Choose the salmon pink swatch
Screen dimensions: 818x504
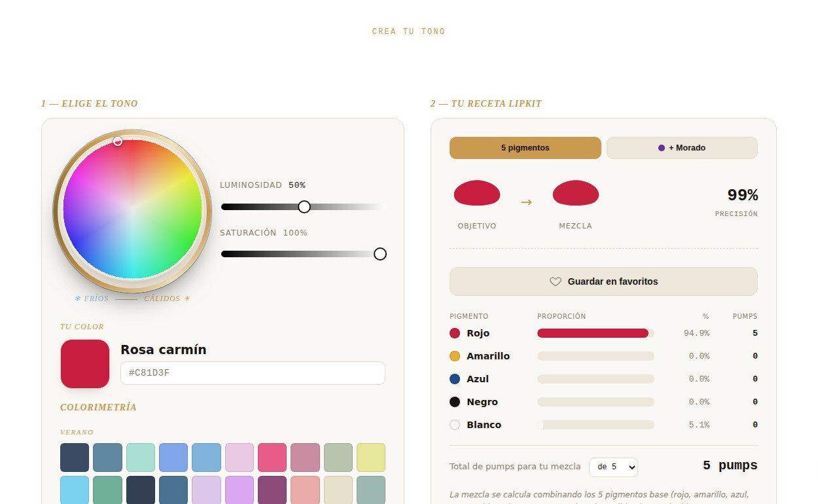click(306, 490)
